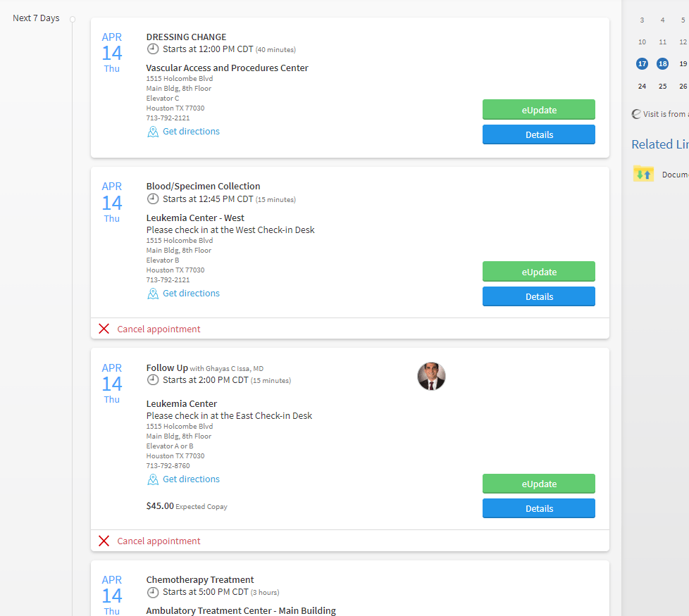Click map icon for Follow Up appointment
Screen dimensions: 689x616
153,479
